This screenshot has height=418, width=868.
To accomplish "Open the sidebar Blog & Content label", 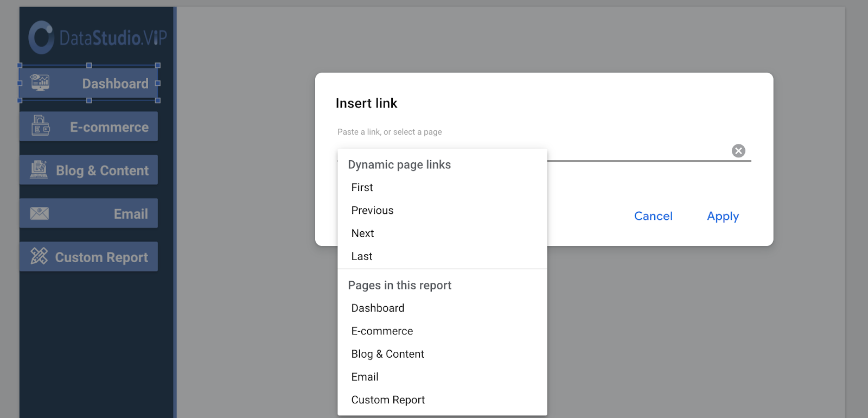I will pyautogui.click(x=102, y=170).
